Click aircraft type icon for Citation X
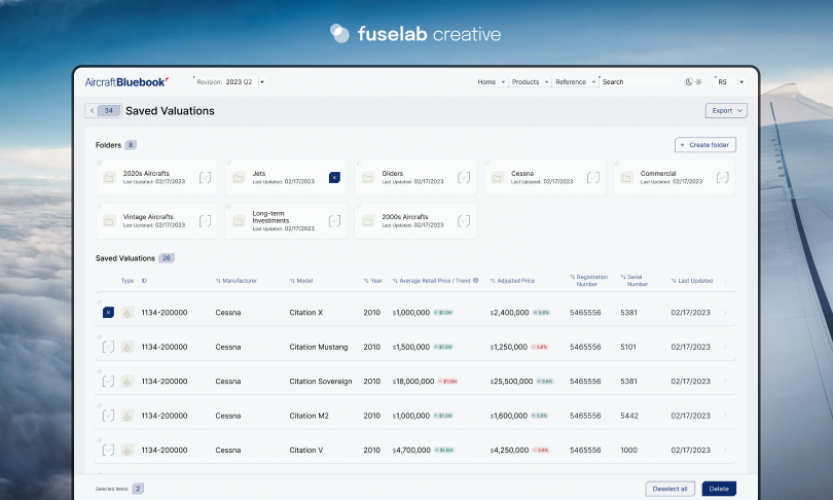Screen dimensions: 833x500 [x=127, y=312]
